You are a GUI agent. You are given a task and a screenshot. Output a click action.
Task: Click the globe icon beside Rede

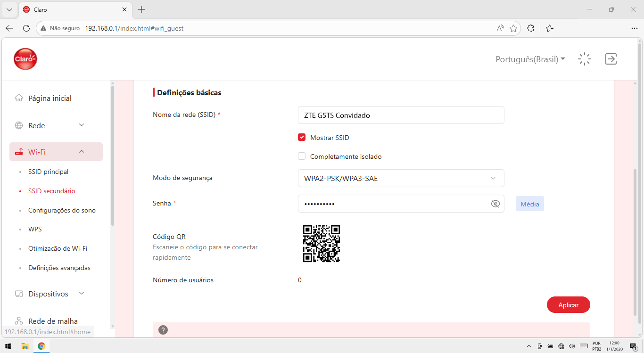coord(19,125)
